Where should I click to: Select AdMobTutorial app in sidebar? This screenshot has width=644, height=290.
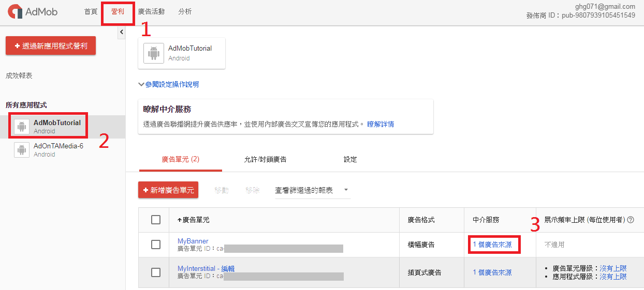tap(63, 127)
